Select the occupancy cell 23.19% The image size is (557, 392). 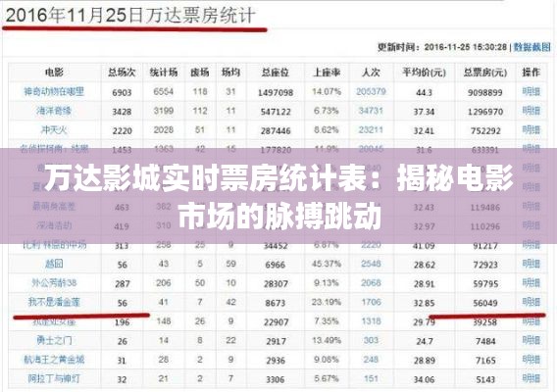(x=327, y=302)
